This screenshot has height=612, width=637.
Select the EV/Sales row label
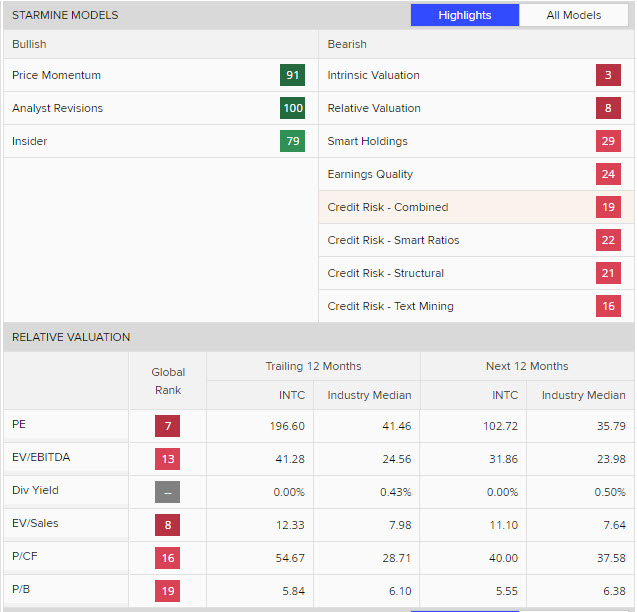click(35, 523)
